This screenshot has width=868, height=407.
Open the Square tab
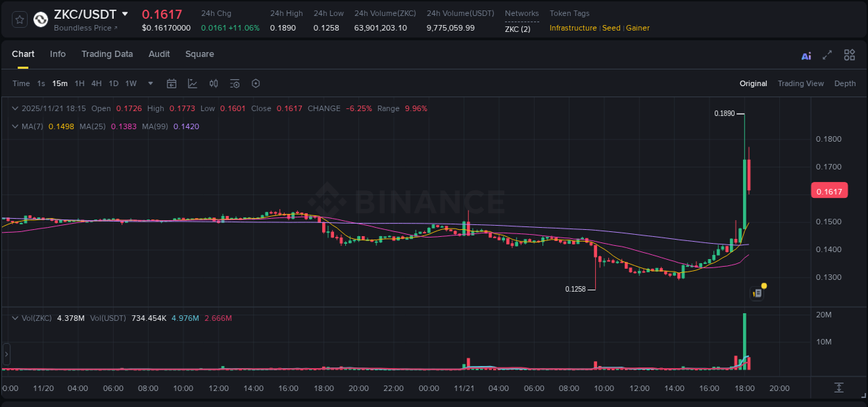click(x=199, y=53)
